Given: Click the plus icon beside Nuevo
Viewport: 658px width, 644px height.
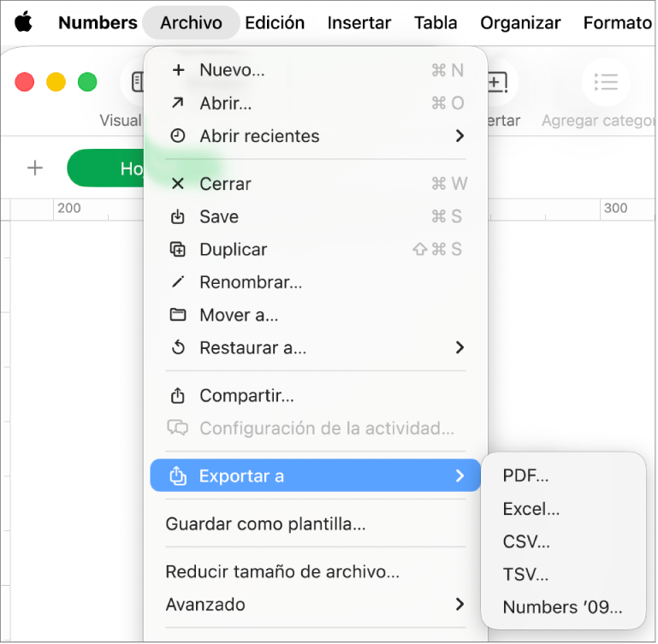Looking at the screenshot, I should point(178,70).
